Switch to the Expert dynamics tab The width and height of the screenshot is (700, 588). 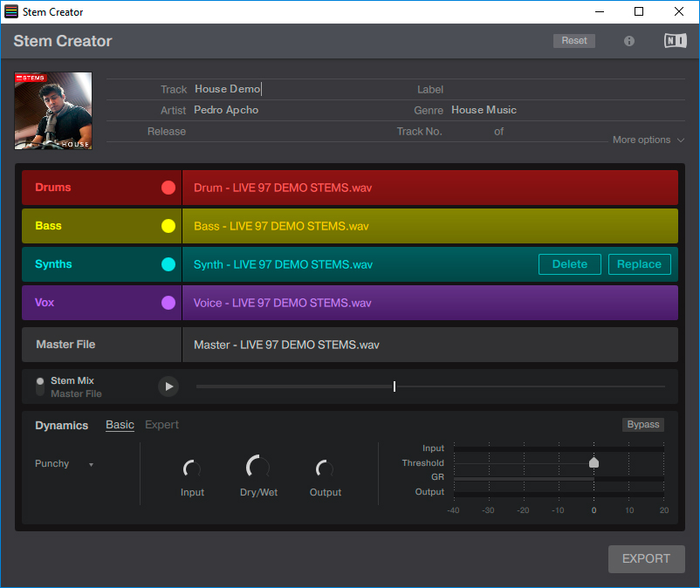pos(161,425)
